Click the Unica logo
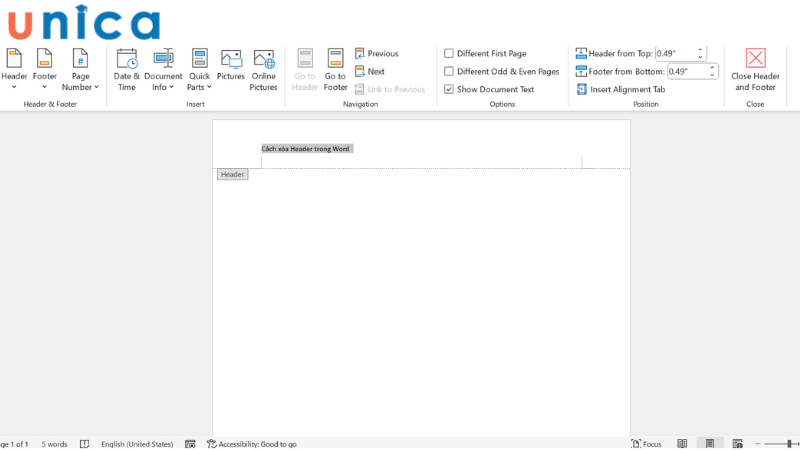The width and height of the screenshot is (800, 450). point(84,22)
